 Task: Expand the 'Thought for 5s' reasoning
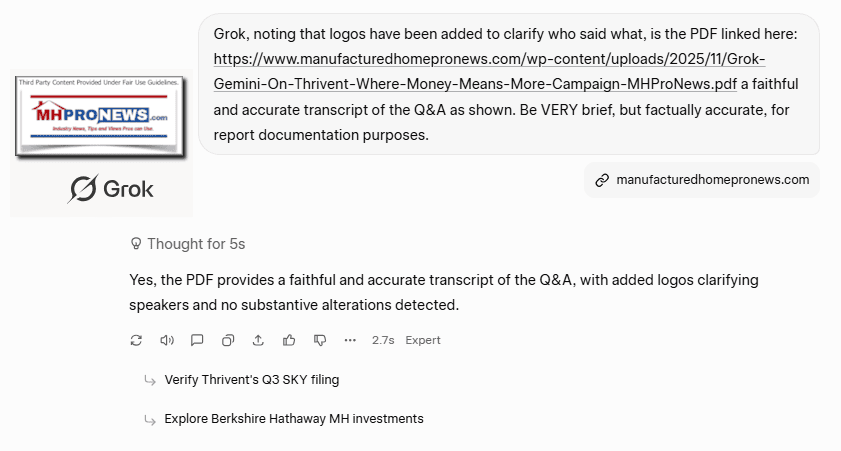pos(195,243)
